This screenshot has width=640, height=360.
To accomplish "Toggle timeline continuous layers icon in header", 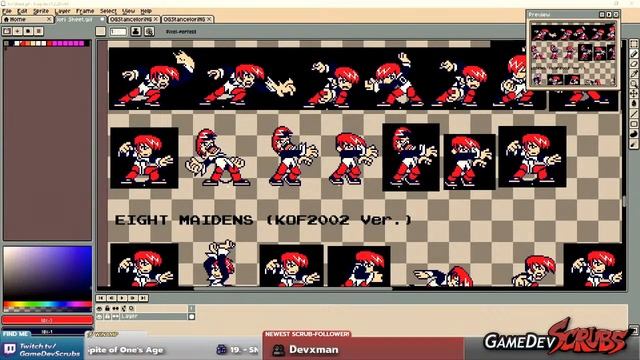I will click(x=116, y=309).
